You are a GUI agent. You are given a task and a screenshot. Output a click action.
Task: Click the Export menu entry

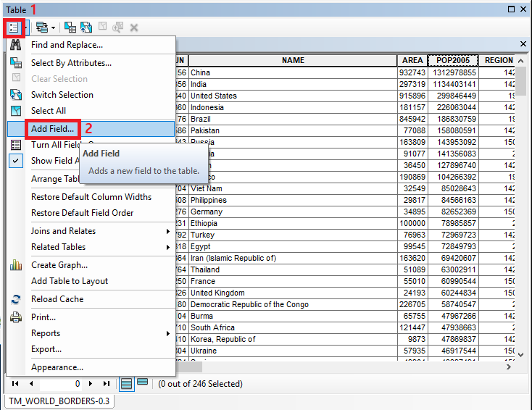pyautogui.click(x=46, y=349)
